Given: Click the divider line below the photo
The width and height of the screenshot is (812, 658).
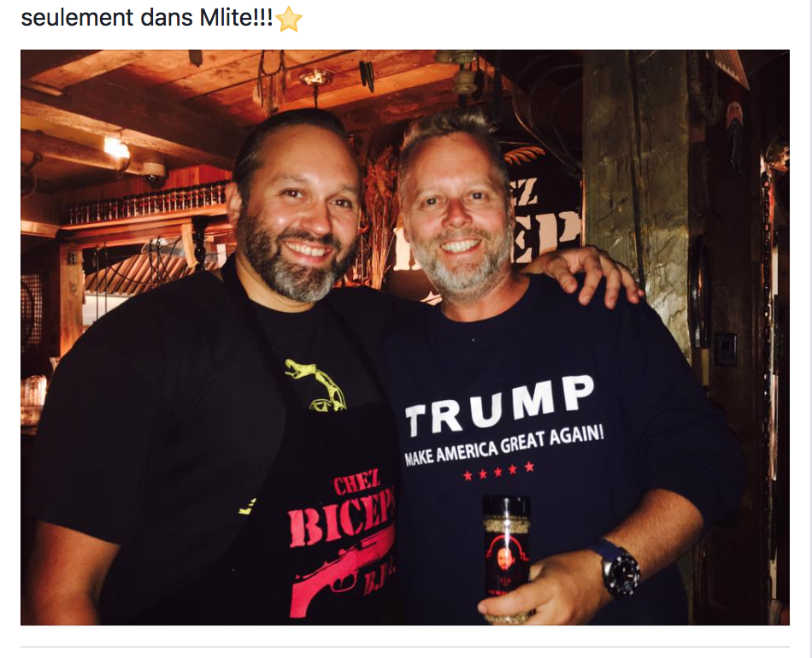Looking at the screenshot, I should coord(405,647).
